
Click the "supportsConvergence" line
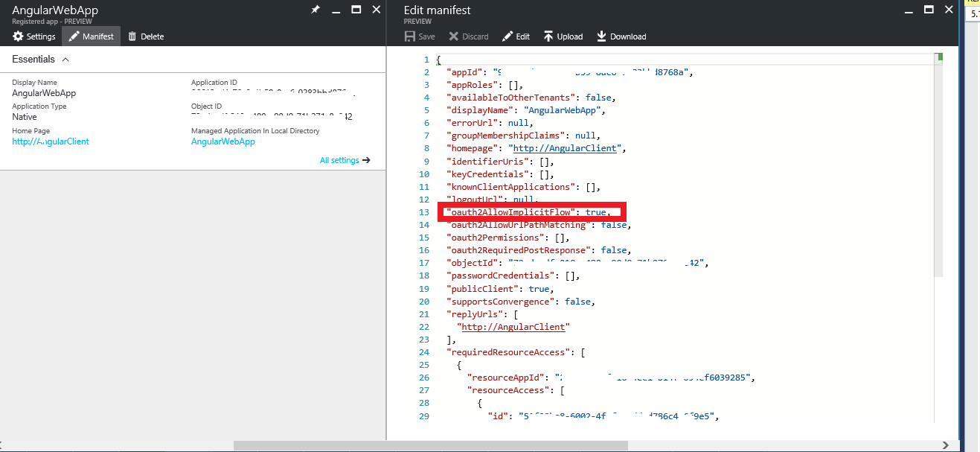coord(520,302)
